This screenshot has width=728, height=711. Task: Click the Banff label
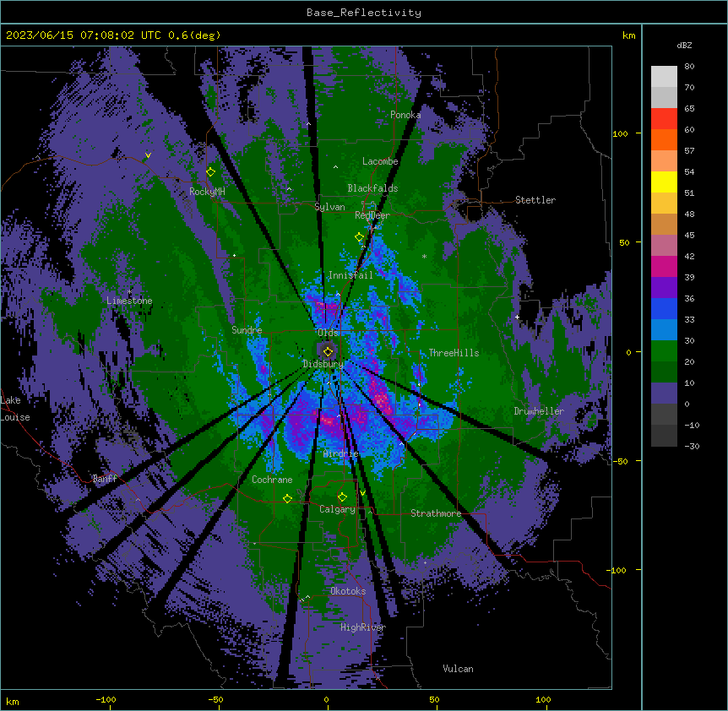coord(105,479)
